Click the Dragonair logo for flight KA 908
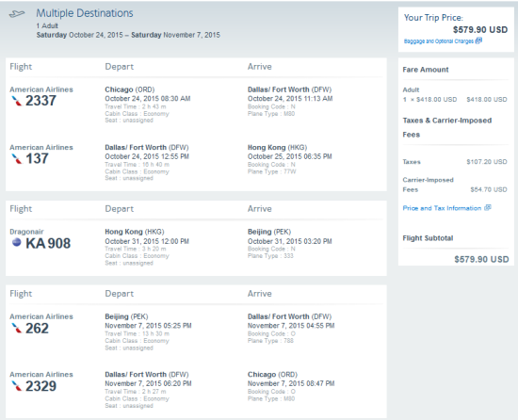The height and width of the screenshot is (420, 518). coord(17,243)
